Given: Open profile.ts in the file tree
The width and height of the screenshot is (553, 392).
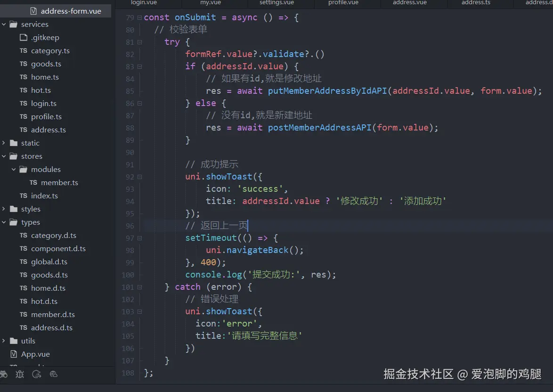Looking at the screenshot, I should (46, 116).
